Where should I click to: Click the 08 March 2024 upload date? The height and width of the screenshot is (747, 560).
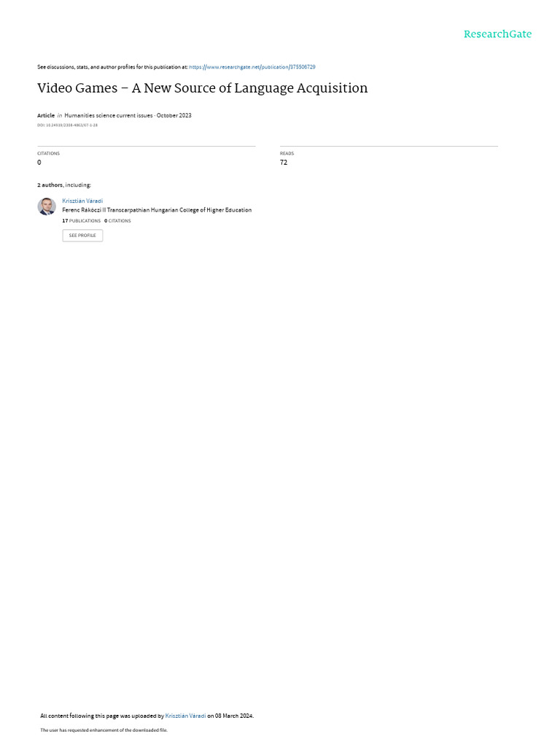click(x=234, y=716)
